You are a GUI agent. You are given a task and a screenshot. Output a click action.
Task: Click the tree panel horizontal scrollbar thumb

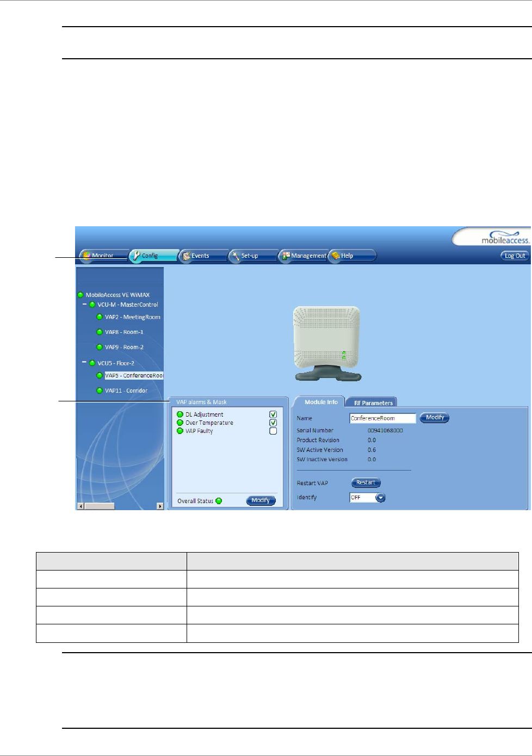click(x=99, y=506)
